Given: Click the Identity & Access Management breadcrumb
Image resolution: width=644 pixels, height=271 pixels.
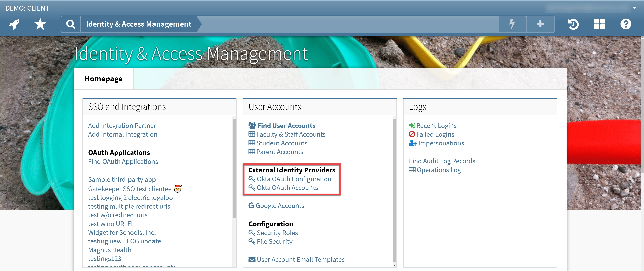Looking at the screenshot, I should click(x=138, y=24).
